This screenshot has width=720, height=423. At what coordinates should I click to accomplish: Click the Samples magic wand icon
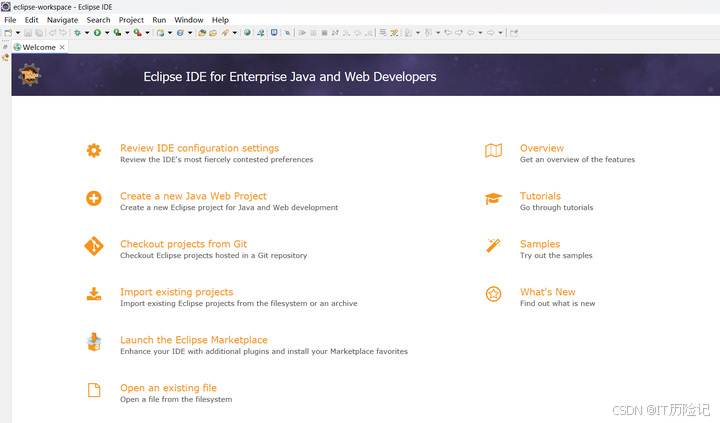click(x=493, y=245)
